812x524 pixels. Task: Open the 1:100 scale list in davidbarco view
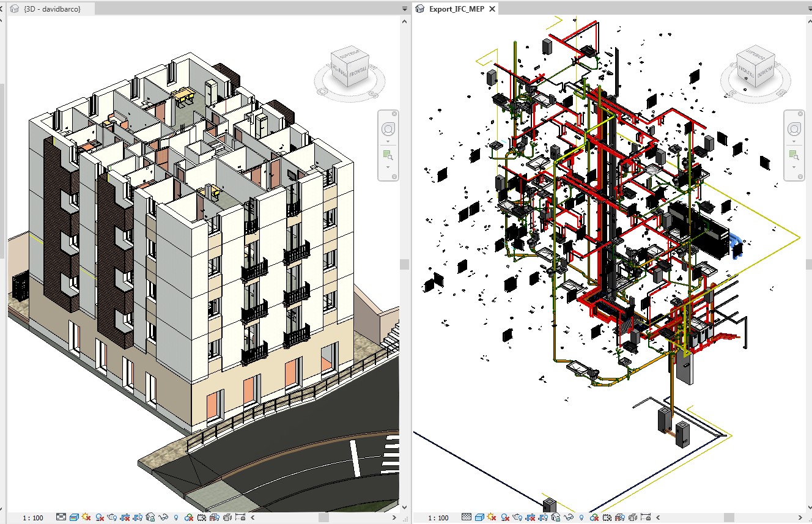pos(33,518)
